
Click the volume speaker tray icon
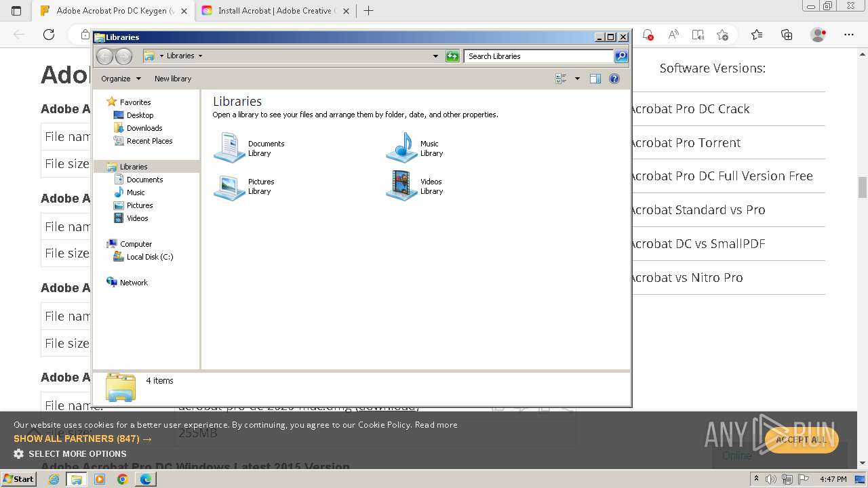tap(772, 479)
